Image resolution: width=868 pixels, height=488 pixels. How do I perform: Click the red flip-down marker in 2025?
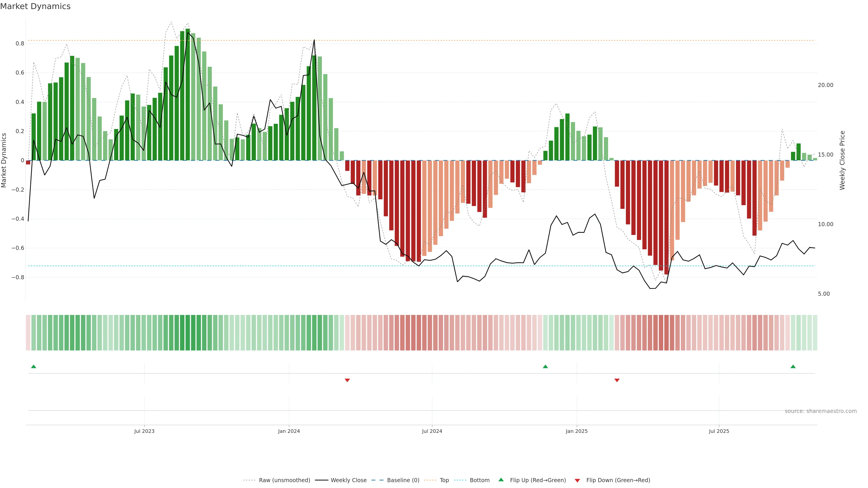coord(617,380)
